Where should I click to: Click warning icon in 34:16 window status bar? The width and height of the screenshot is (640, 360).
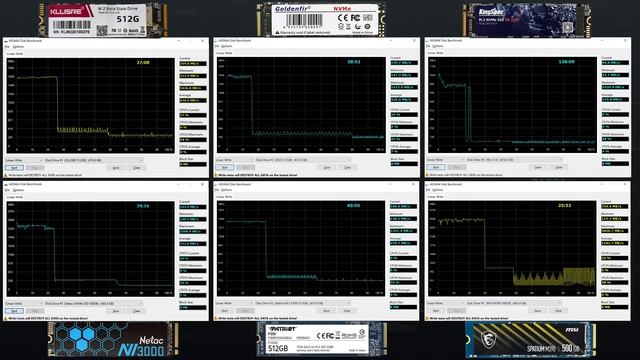click(x=6, y=318)
